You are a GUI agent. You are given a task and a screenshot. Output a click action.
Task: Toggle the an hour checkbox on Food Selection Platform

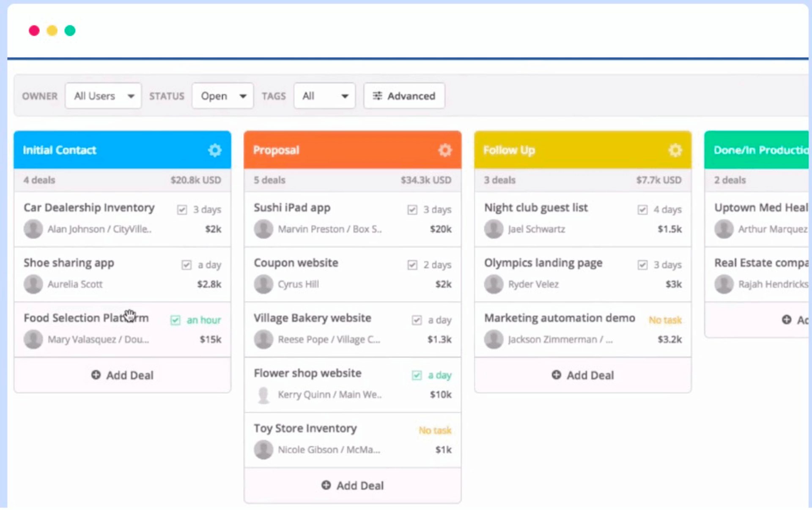pyautogui.click(x=175, y=320)
